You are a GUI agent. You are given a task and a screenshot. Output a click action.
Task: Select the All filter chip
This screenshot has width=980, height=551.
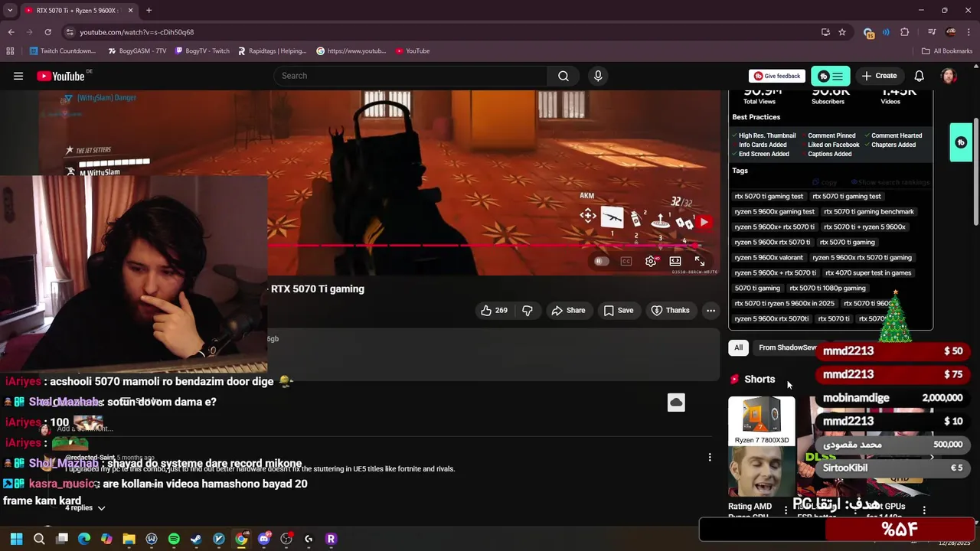tap(738, 347)
